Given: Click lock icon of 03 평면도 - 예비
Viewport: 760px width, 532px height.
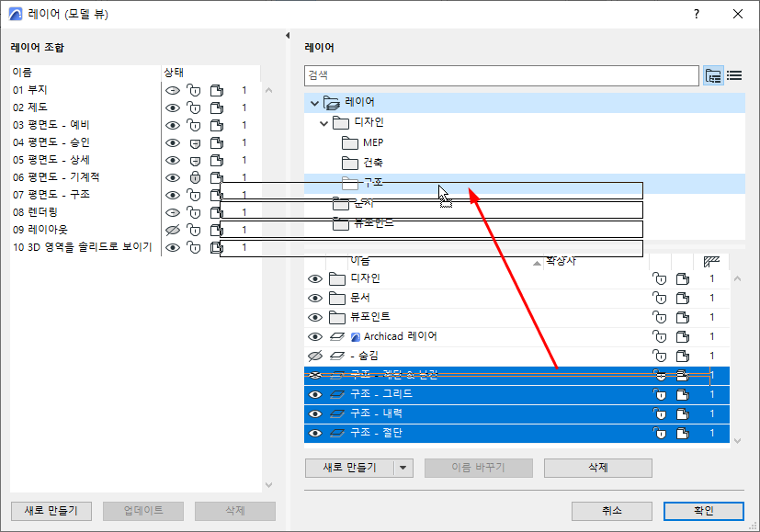Looking at the screenshot, I should click(194, 126).
